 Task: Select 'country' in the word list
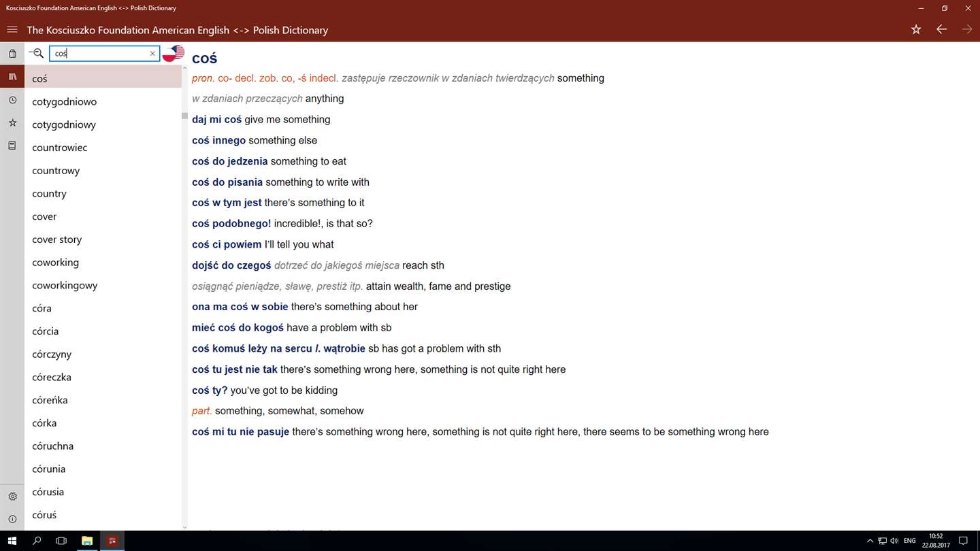click(103, 193)
